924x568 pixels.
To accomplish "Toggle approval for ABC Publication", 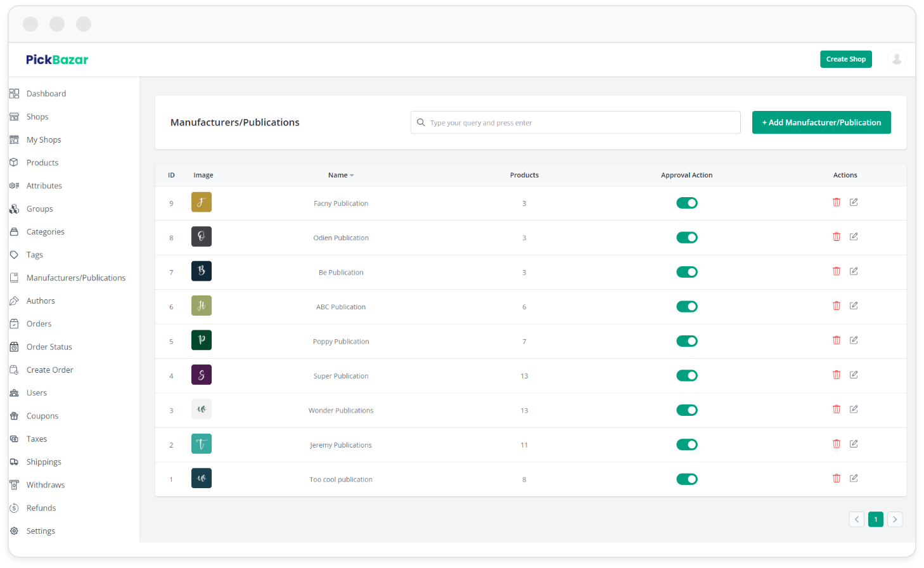I will tap(686, 307).
